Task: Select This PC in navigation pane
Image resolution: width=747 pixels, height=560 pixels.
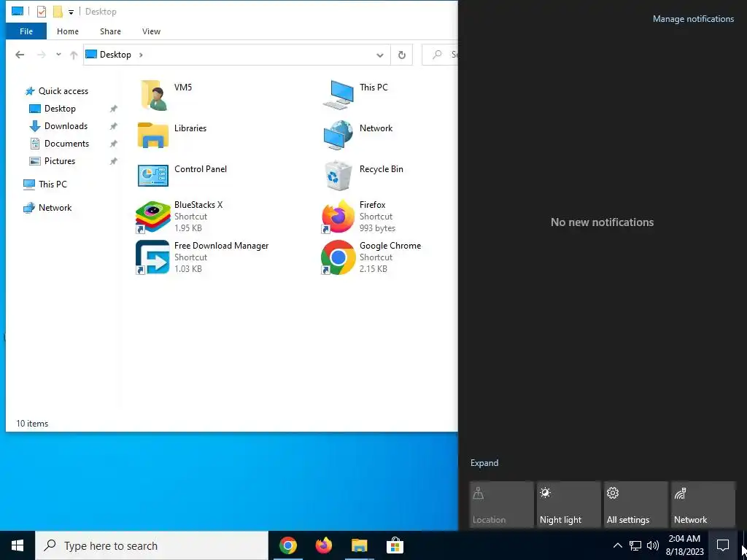Action: (53, 184)
